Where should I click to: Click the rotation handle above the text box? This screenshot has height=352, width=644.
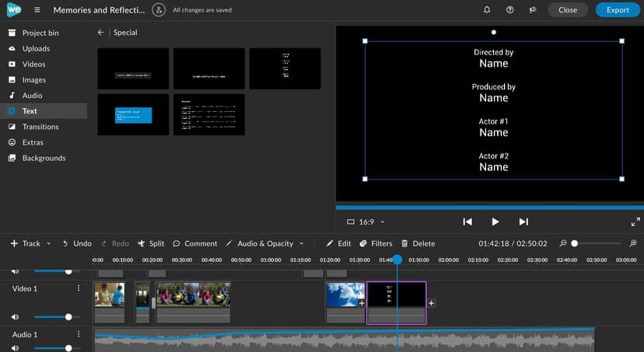click(x=494, y=33)
